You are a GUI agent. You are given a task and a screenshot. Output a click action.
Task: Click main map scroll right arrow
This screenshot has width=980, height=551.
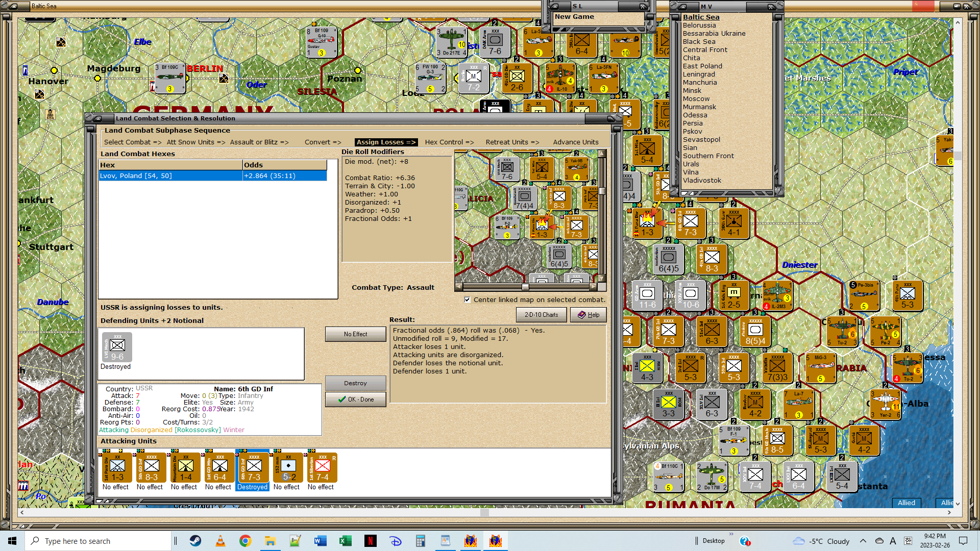949,512
